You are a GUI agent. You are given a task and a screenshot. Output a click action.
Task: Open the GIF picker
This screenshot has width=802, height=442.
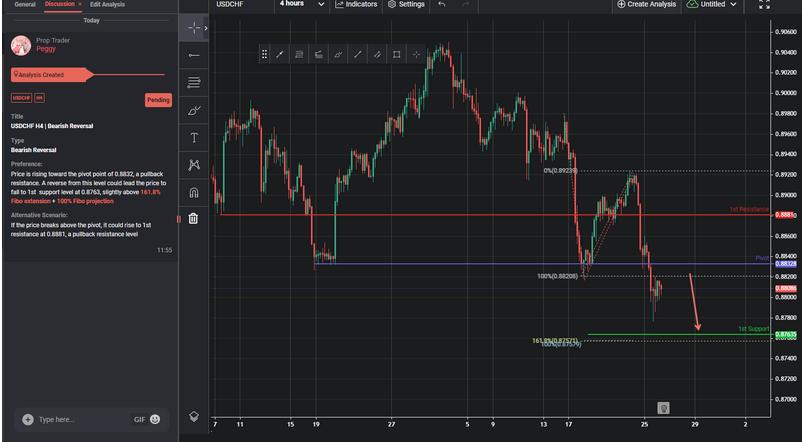point(140,419)
